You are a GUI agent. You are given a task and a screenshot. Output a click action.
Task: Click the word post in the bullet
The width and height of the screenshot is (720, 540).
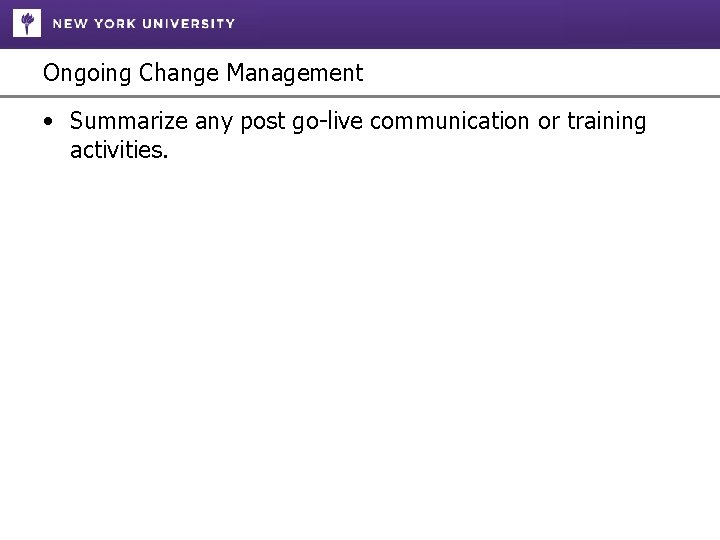(x=259, y=123)
